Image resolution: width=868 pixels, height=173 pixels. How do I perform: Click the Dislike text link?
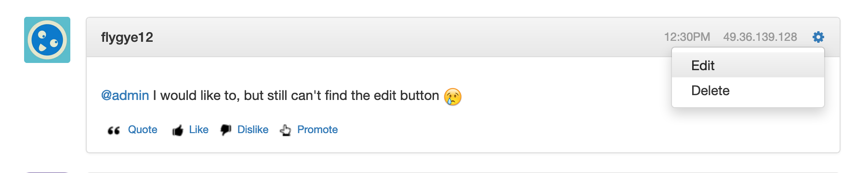coord(253,130)
